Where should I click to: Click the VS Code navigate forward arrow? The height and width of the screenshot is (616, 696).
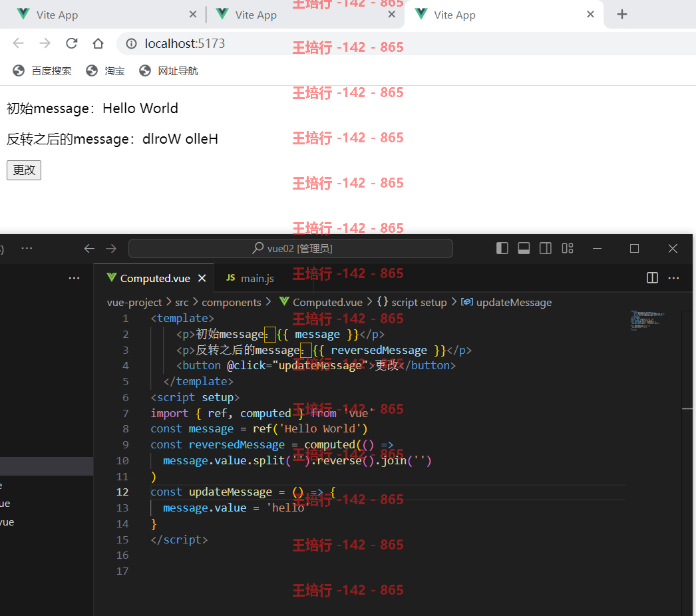pyautogui.click(x=111, y=249)
